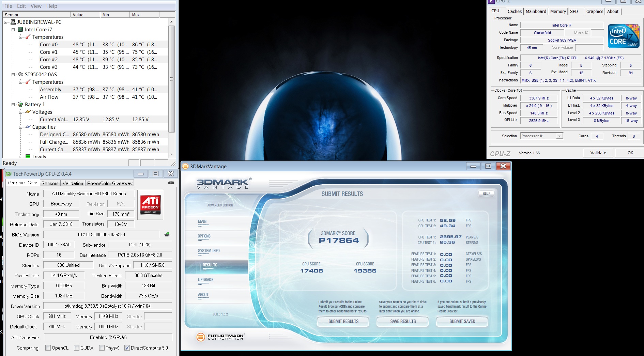Click the sensor list scroll up arrow
The image size is (644, 356).
point(172,22)
